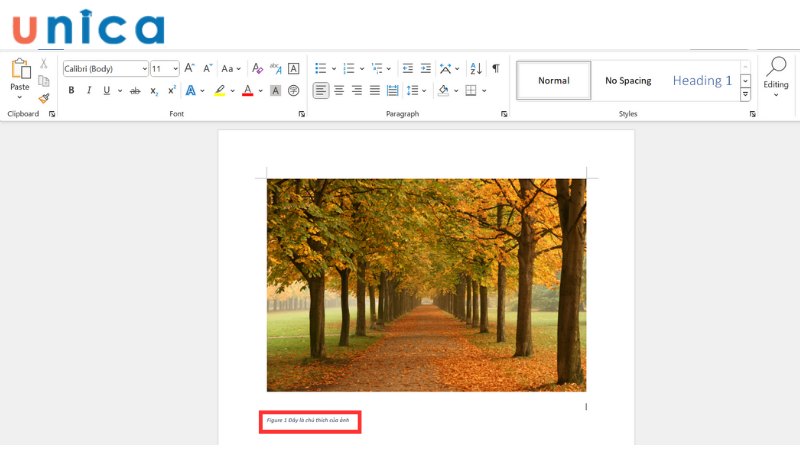800x450 pixels.
Task: Click Grow Font size icon
Action: pos(189,69)
